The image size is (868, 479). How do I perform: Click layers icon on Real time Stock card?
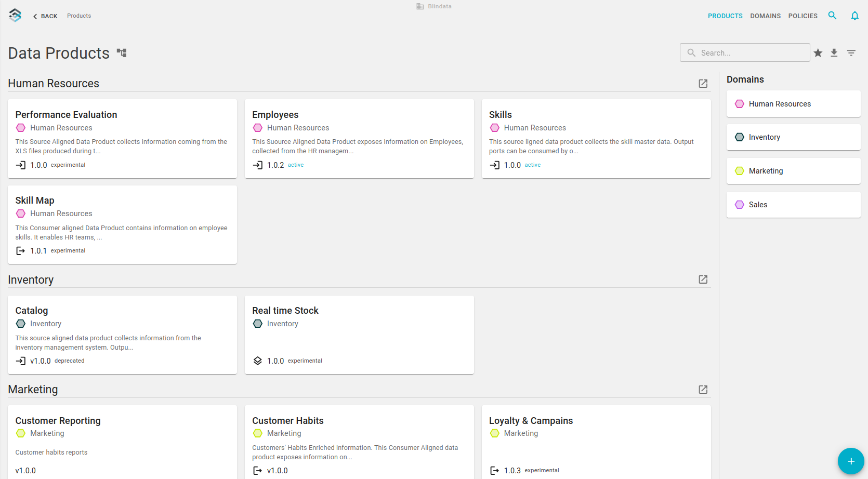coord(258,361)
